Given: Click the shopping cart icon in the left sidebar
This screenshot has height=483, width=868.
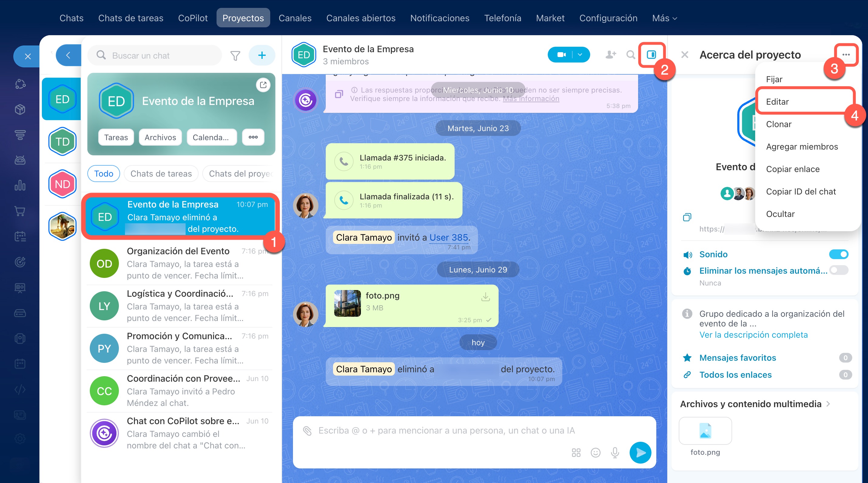Looking at the screenshot, I should tap(20, 211).
